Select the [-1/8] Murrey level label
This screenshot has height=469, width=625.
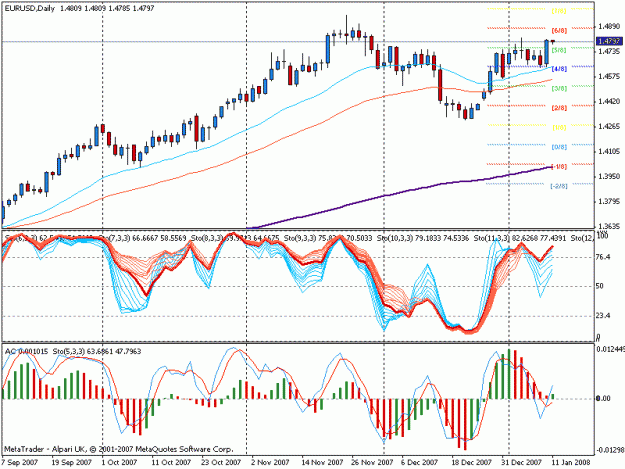tap(559, 167)
